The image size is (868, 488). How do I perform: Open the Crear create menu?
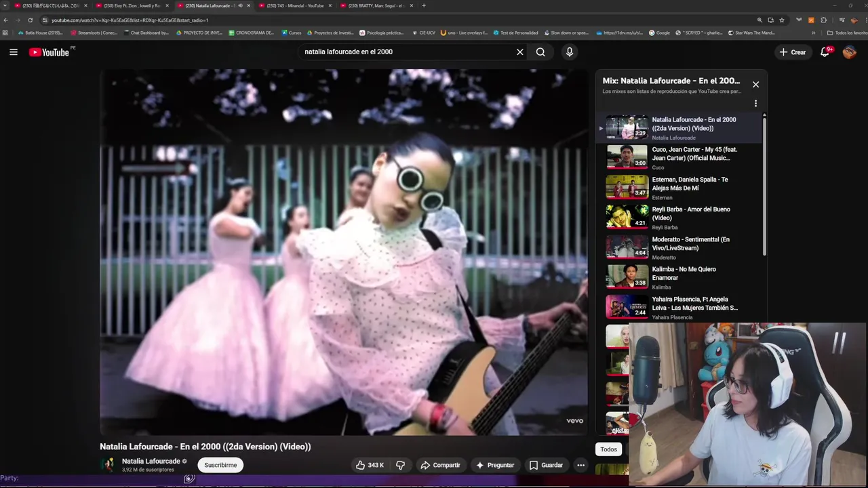click(x=793, y=52)
